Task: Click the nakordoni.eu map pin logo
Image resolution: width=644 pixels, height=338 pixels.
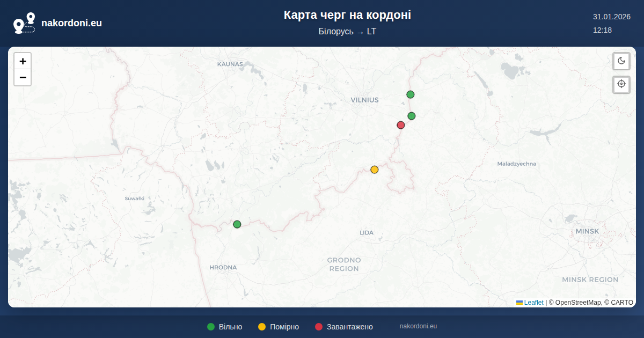Action: click(24, 23)
